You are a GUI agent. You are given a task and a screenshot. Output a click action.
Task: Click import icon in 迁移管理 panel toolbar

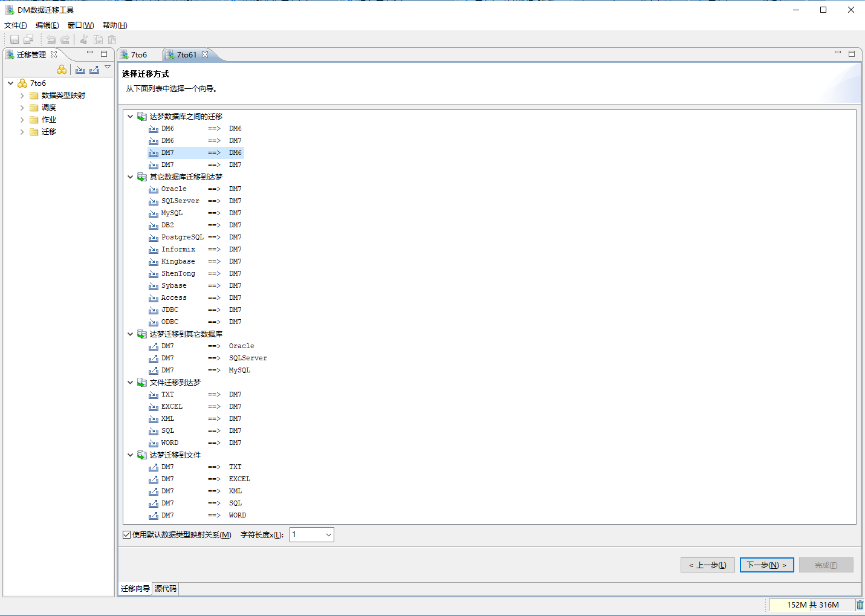(80, 70)
